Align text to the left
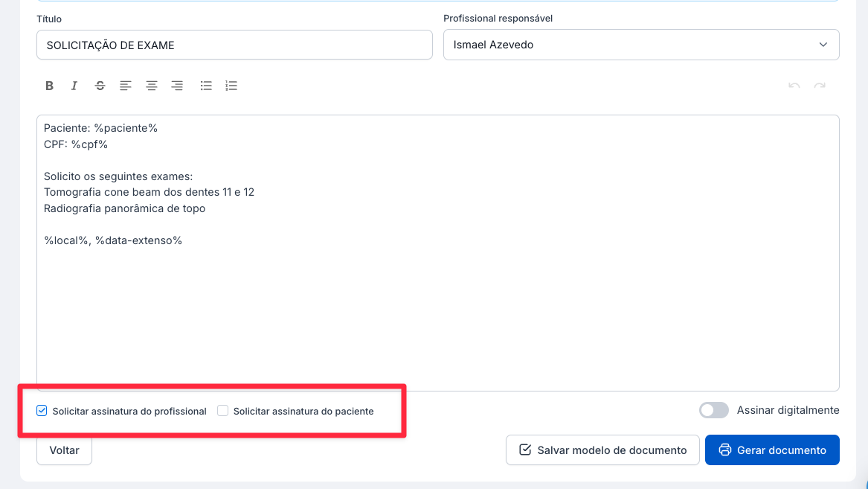 pos(126,86)
